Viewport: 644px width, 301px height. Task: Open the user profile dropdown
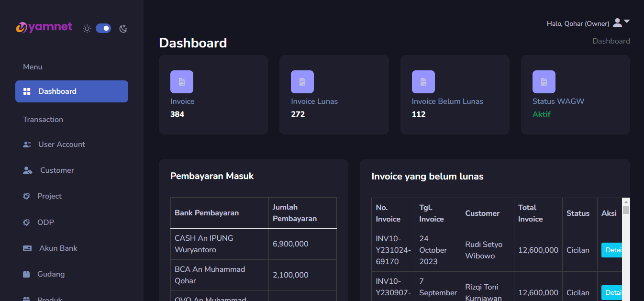tap(621, 23)
